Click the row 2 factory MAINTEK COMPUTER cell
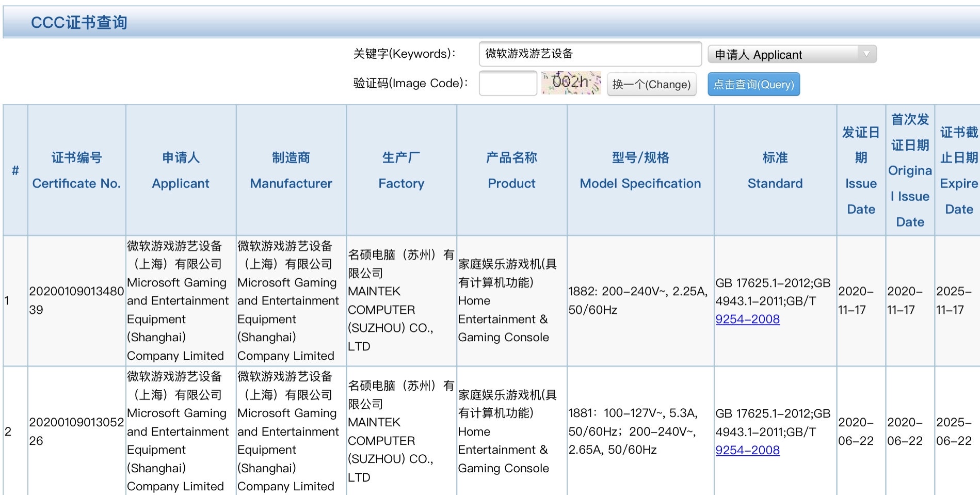This screenshot has width=980, height=495. 401,432
